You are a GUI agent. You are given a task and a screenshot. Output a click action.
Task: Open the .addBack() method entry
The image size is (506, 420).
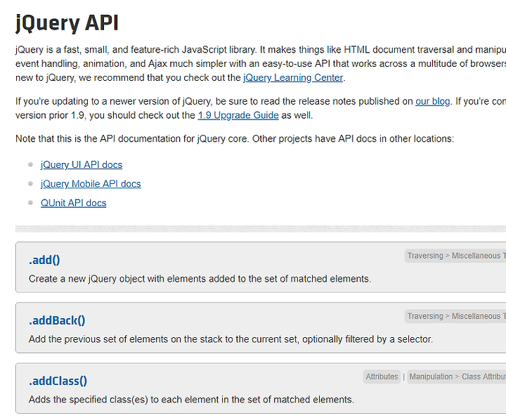point(57,321)
